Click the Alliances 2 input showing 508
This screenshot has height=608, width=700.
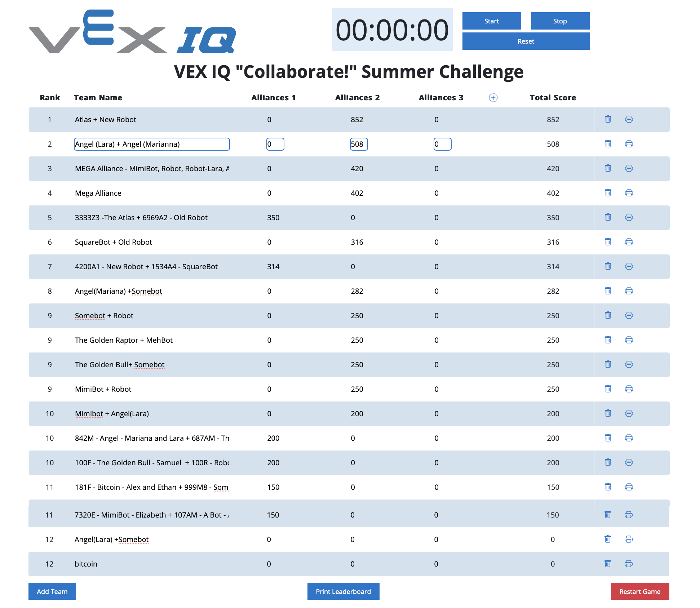pyautogui.click(x=358, y=144)
